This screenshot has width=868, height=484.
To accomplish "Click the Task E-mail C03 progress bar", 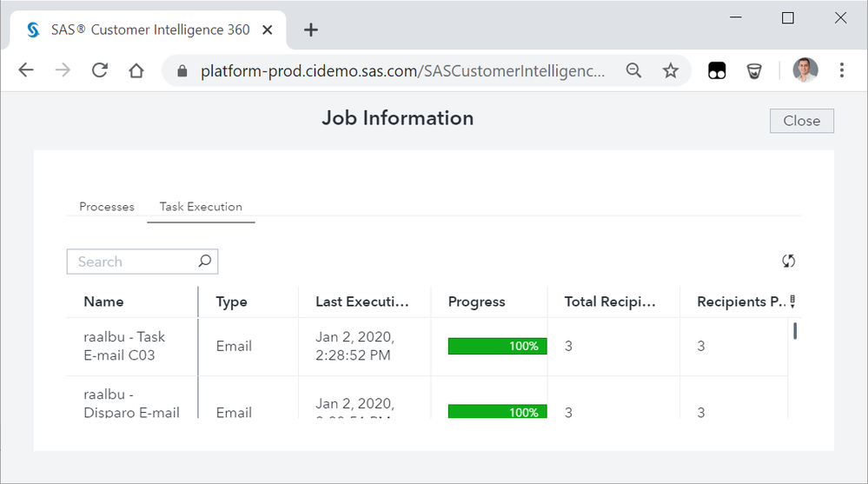I will tap(497, 346).
